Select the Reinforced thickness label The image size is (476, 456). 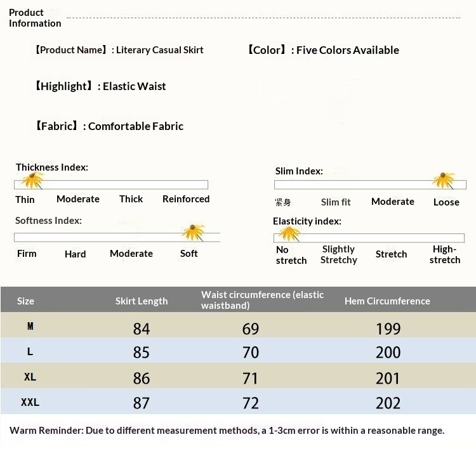[185, 199]
